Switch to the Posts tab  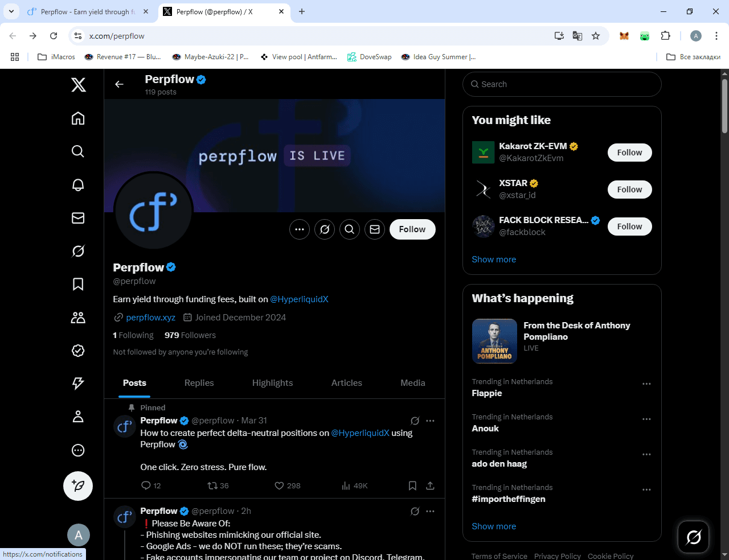click(x=134, y=383)
